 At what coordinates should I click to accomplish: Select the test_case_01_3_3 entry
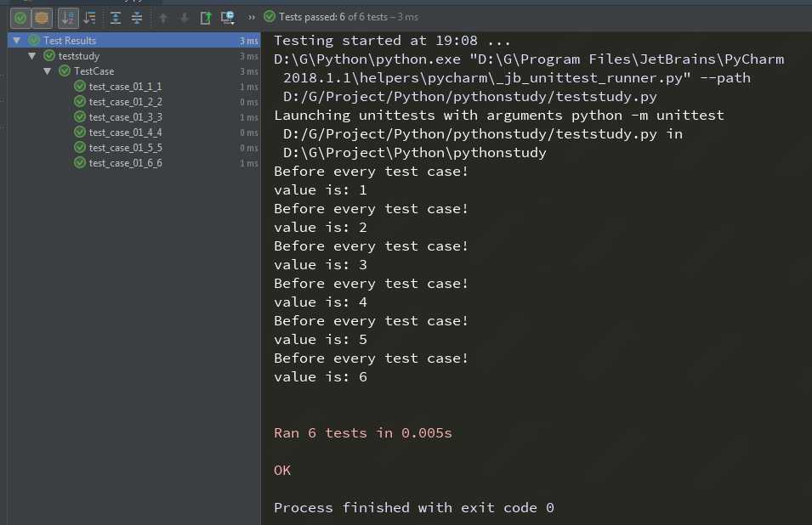(x=125, y=117)
